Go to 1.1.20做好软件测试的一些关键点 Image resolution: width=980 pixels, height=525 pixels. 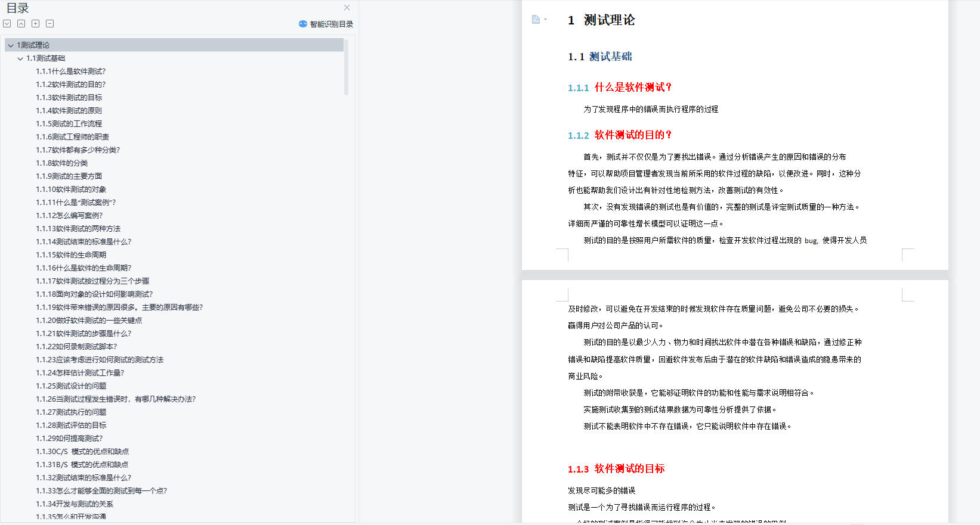89,321
